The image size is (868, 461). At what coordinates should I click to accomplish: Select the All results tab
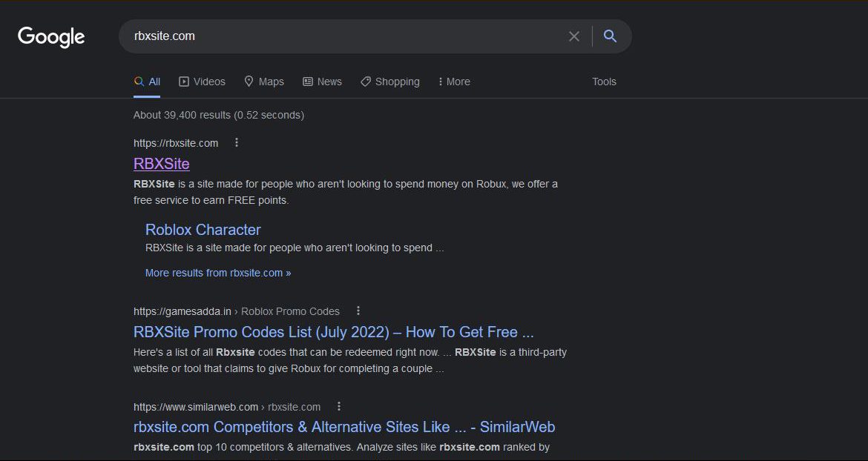pyautogui.click(x=147, y=82)
